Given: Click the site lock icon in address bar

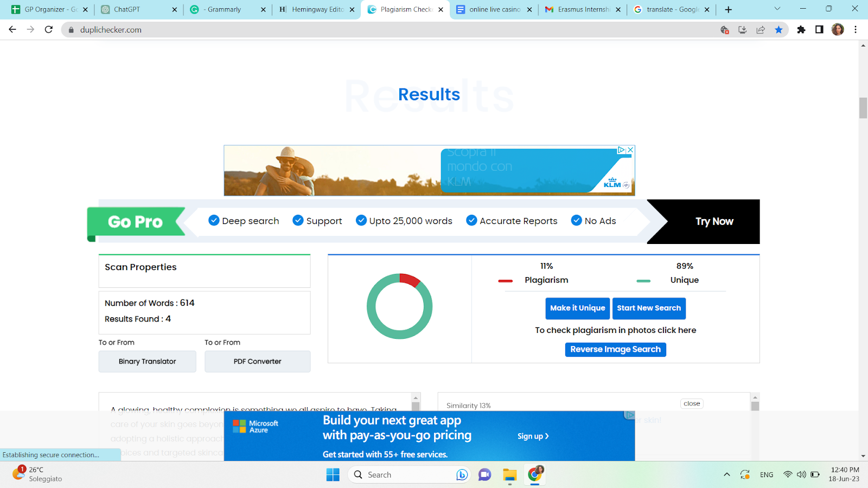Looking at the screenshot, I should (71, 30).
